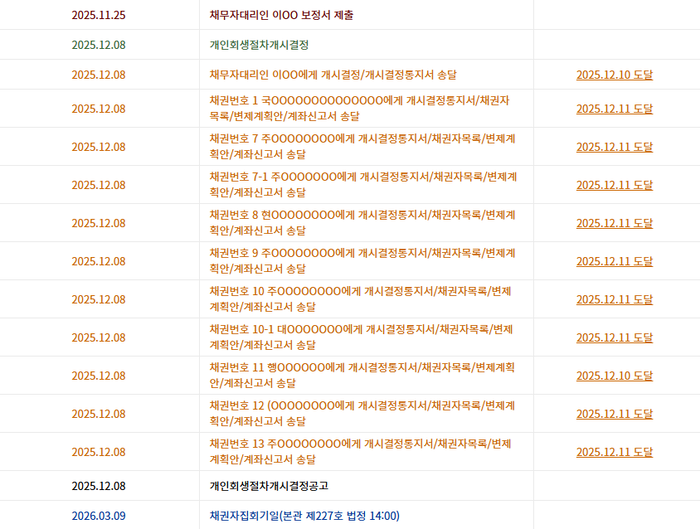Select the 채권자집회기일 제227호 법정 entry
Screen dimensions: 700x529
click(x=304, y=516)
